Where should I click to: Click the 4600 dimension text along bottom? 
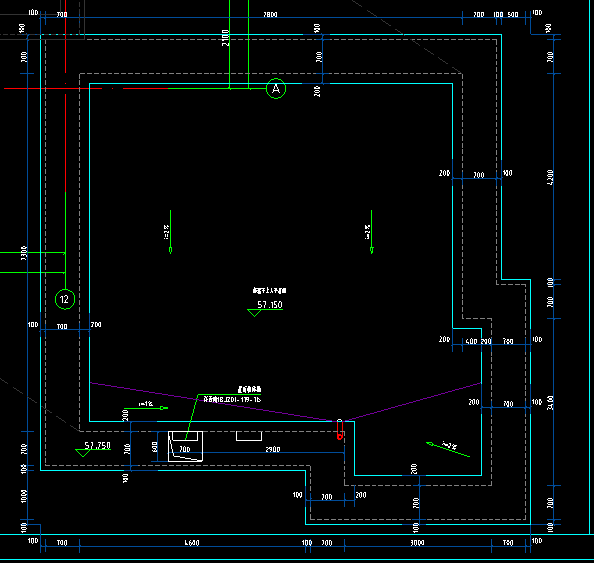(192, 543)
